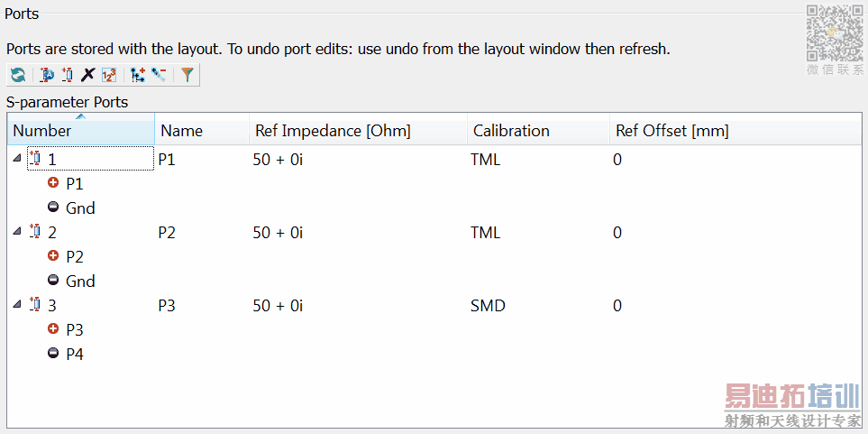Collapse port 2 tree node
The image size is (868, 434).
click(17, 231)
